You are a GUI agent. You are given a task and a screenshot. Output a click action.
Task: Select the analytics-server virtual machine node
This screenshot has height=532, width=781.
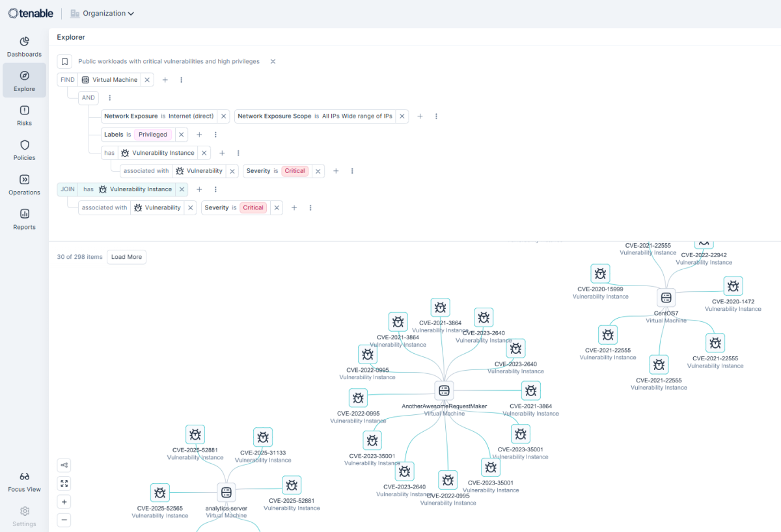(226, 492)
